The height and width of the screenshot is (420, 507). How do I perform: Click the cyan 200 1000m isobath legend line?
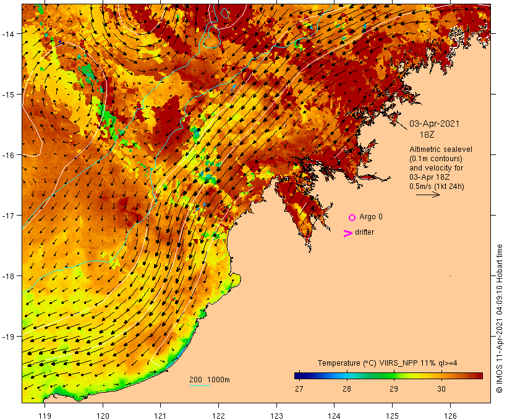point(200,386)
